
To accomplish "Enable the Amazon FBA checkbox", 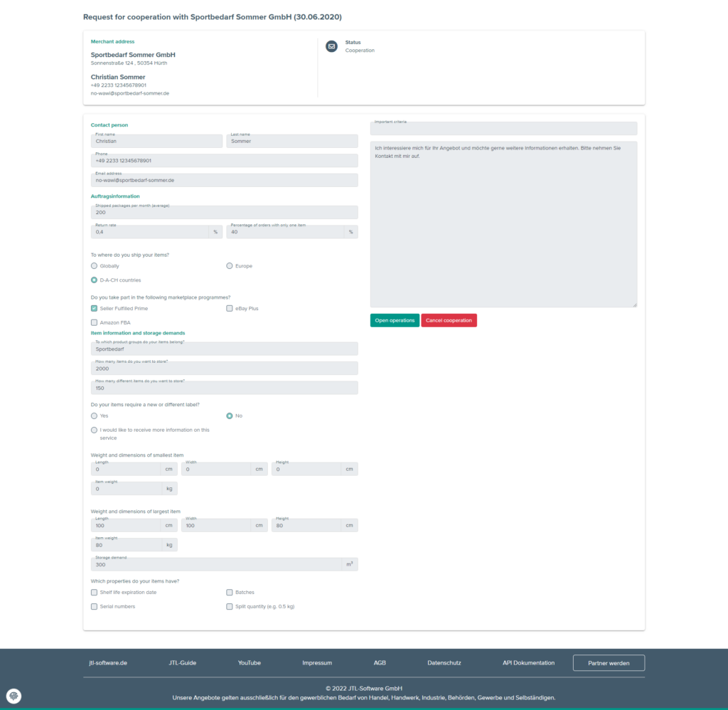I will (x=94, y=322).
